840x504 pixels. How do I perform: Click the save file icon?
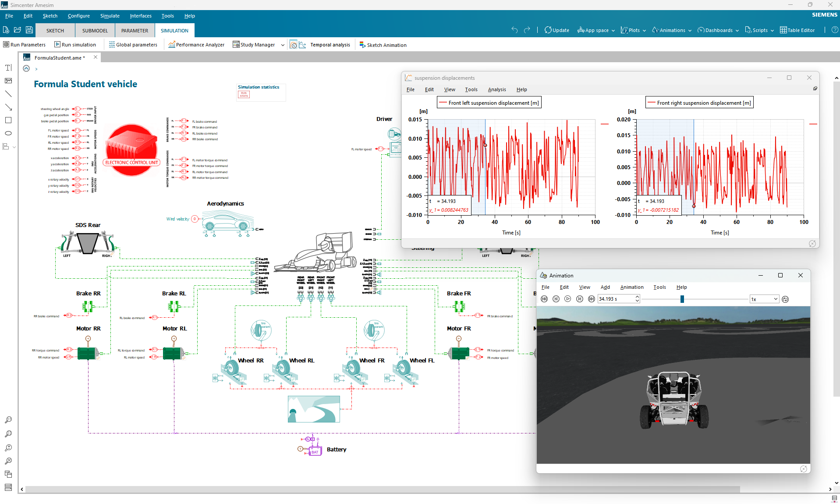click(29, 30)
